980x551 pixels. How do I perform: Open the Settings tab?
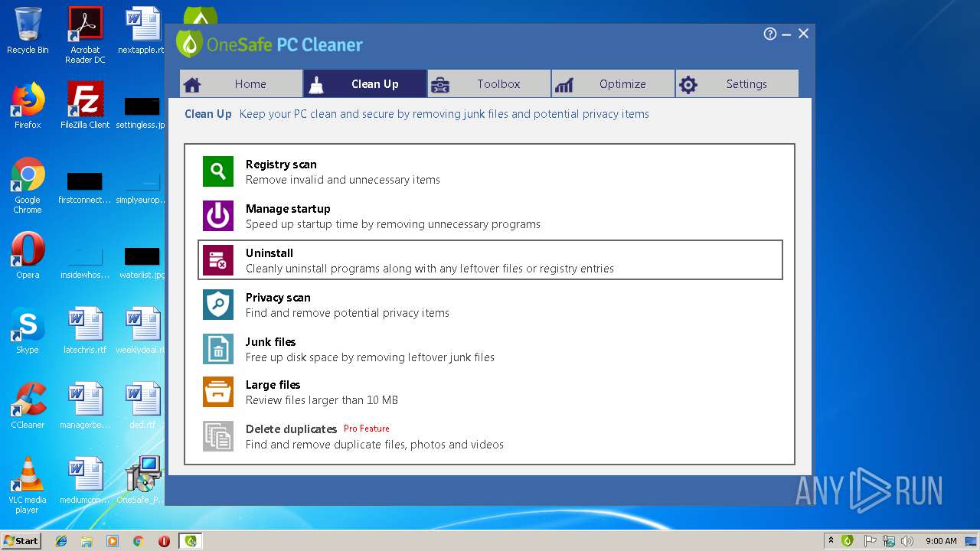click(x=737, y=83)
